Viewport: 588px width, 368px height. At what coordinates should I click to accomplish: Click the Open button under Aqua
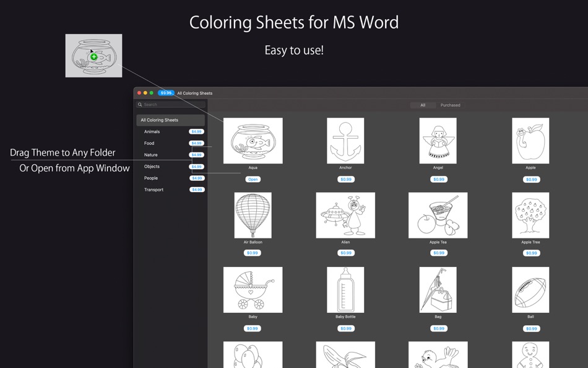253,180
